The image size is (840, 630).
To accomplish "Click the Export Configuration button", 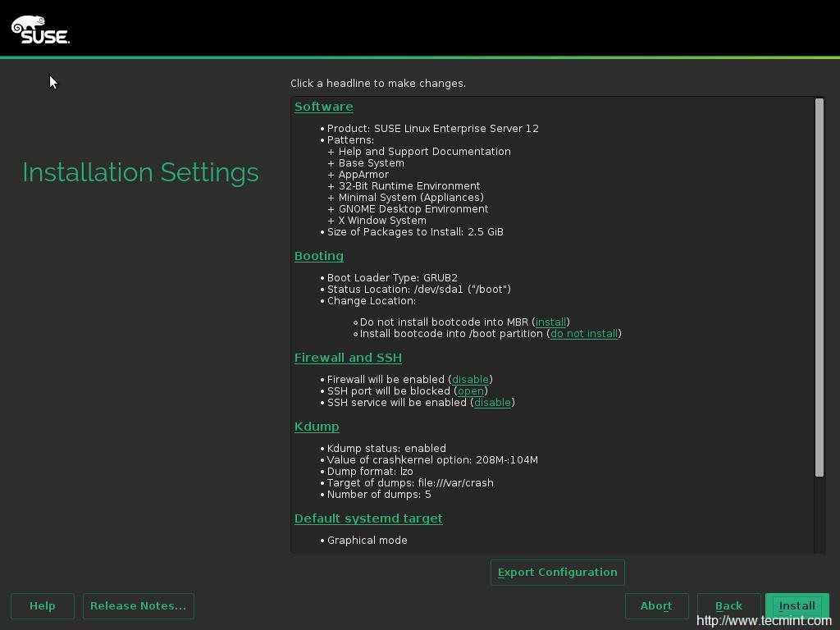I will [557, 572].
